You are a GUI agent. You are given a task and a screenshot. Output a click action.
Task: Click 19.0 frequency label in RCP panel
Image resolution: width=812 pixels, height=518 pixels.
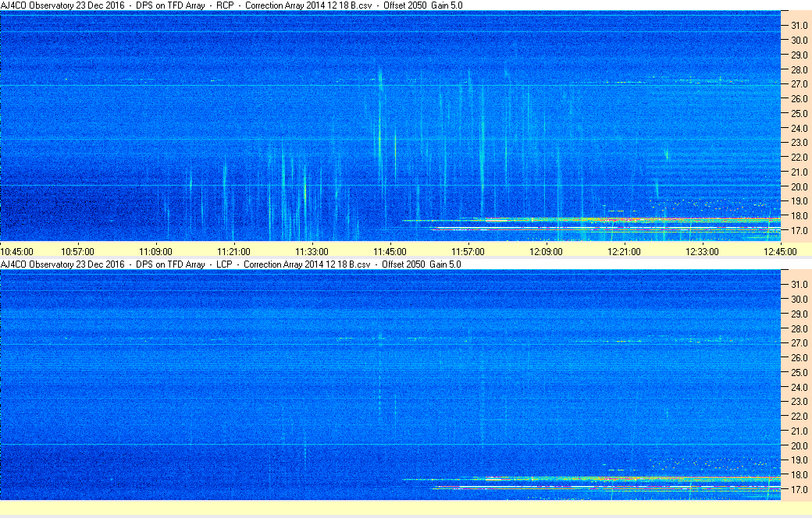[799, 200]
